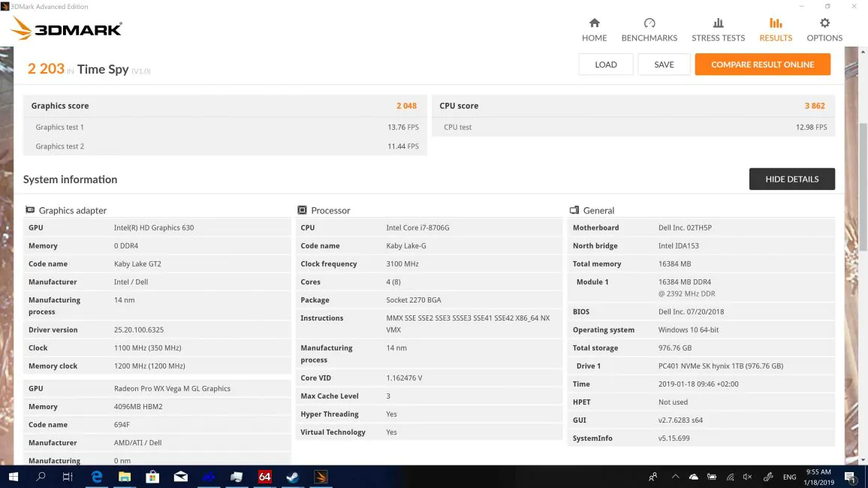Select motherboard Dell Inc. 02TH5P
This screenshot has width=868, height=488.
point(685,227)
